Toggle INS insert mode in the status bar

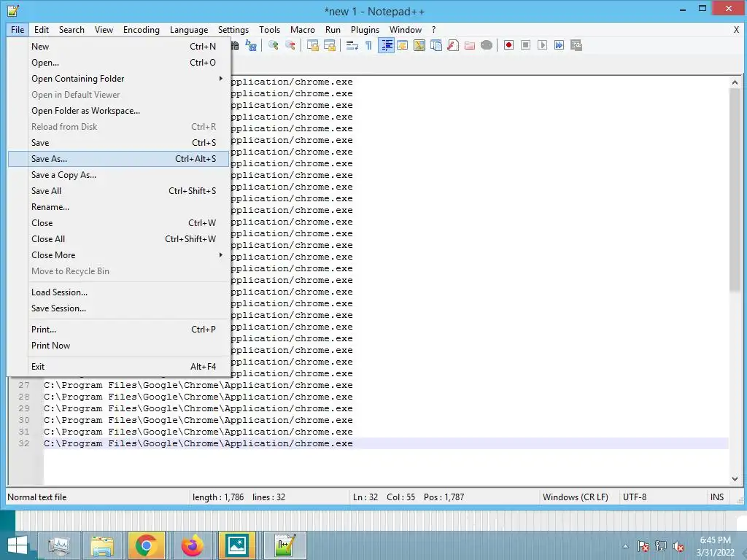click(717, 497)
